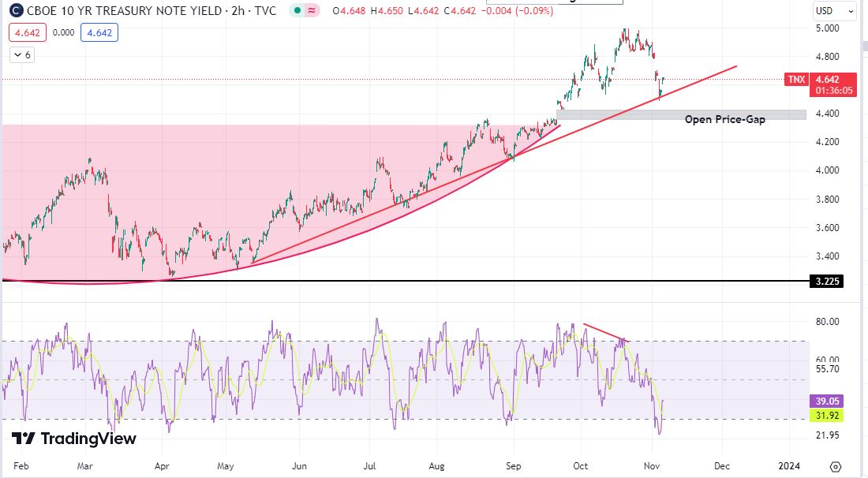Click the Jun label on time axis
This screenshot has width=868, height=478.
(x=299, y=466)
